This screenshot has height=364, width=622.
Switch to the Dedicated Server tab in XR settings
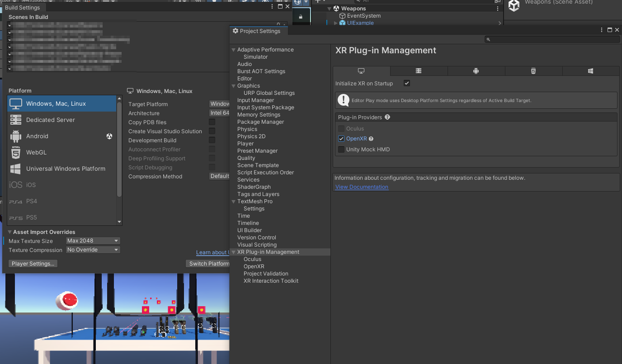pos(419,71)
